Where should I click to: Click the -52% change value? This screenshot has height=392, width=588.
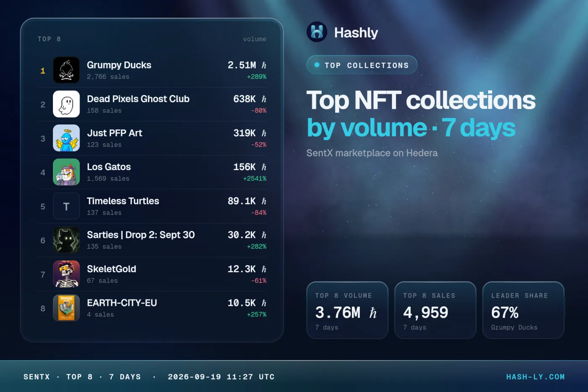(259, 145)
